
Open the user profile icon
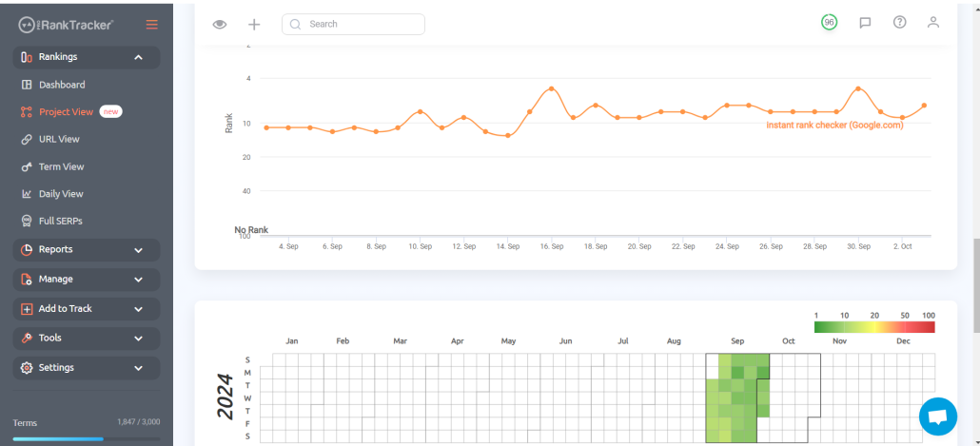coord(933,23)
